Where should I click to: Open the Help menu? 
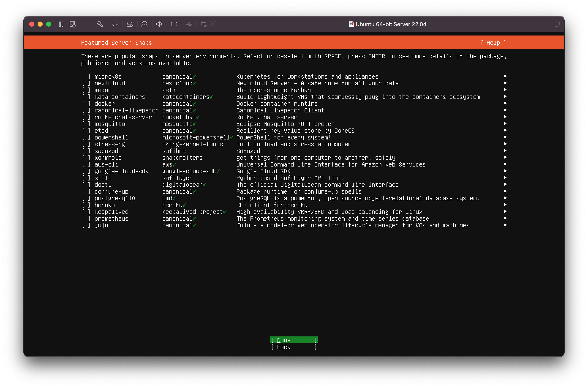493,43
